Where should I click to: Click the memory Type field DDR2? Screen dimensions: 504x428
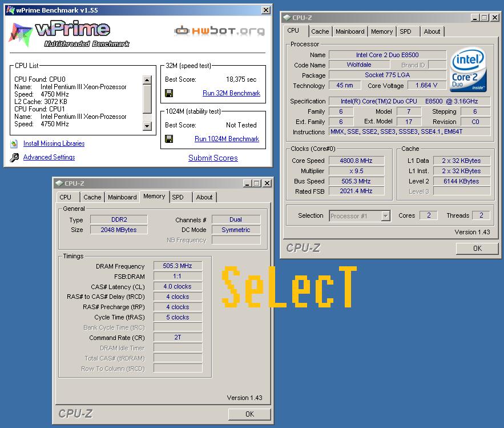click(x=119, y=219)
